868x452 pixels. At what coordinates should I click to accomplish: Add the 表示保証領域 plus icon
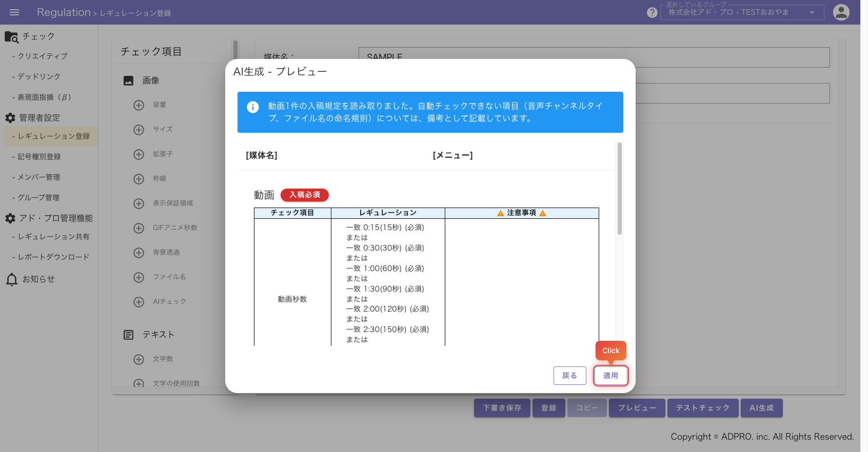tap(139, 203)
